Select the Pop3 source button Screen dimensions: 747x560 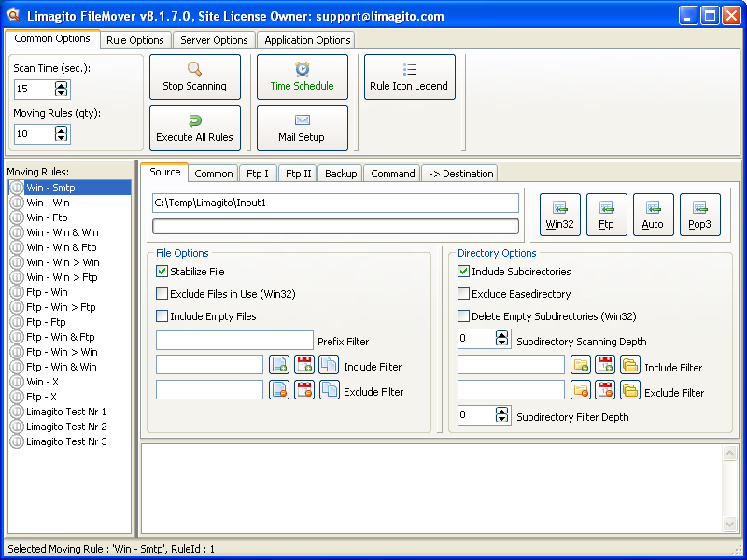pos(699,215)
